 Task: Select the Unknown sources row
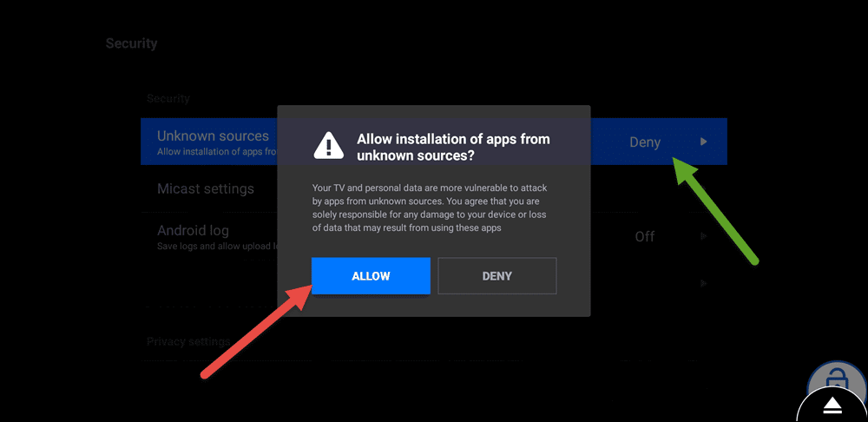434,142
